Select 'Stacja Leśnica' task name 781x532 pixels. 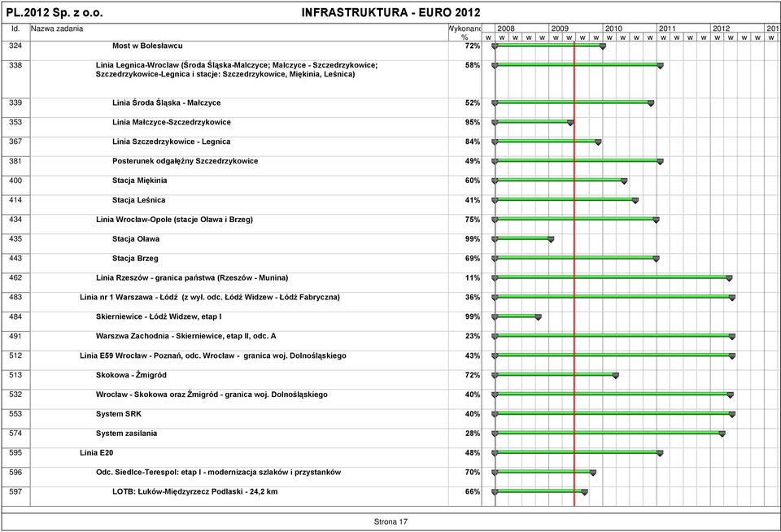pyautogui.click(x=138, y=200)
